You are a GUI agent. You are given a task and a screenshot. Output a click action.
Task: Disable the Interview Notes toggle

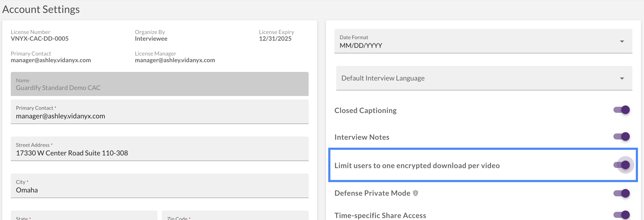pos(622,136)
